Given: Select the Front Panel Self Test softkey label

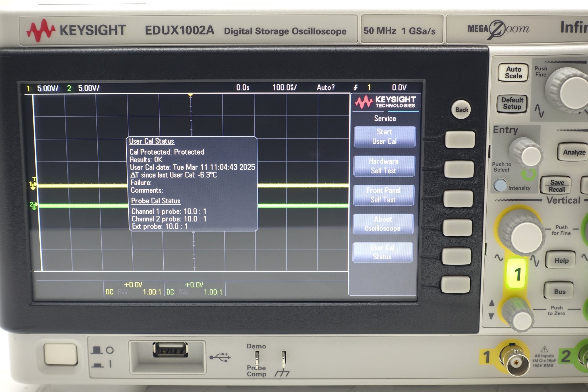Looking at the screenshot, I should [384, 195].
